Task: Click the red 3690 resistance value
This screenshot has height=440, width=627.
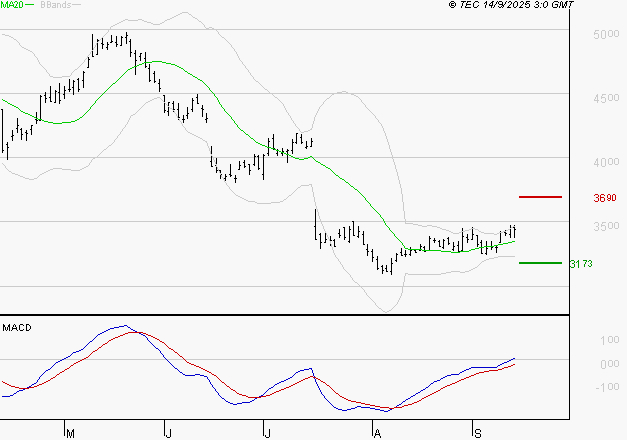Action: click(605, 198)
